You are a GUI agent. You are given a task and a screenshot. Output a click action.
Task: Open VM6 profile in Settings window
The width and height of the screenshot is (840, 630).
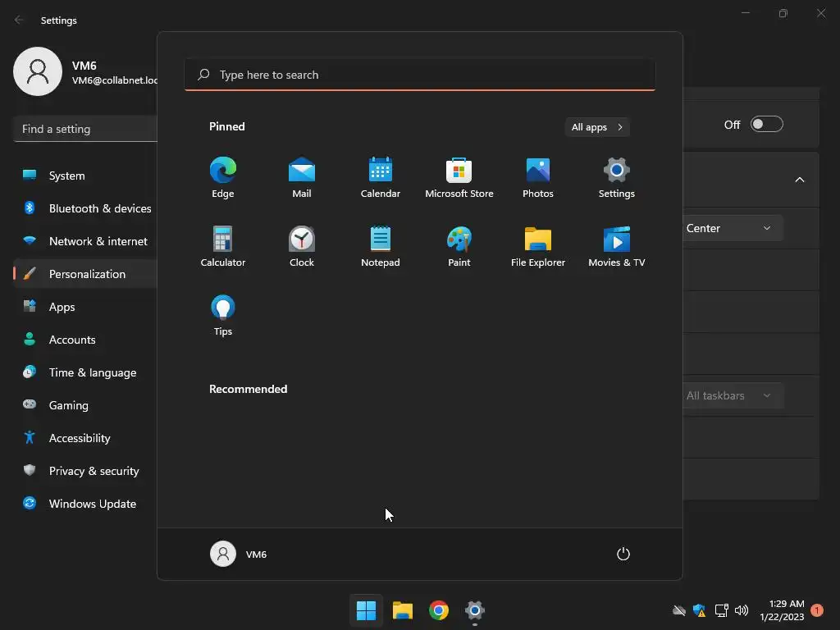(x=85, y=72)
